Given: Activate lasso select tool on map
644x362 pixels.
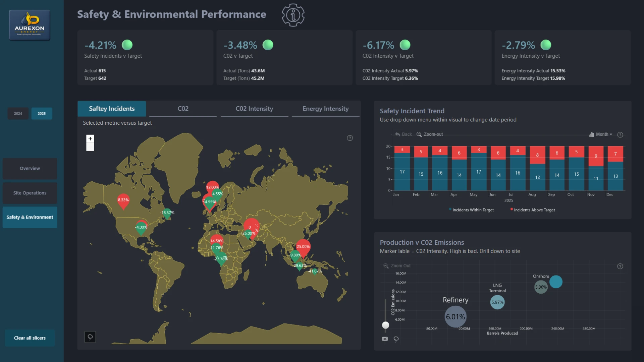Looking at the screenshot, I should coord(90,337).
